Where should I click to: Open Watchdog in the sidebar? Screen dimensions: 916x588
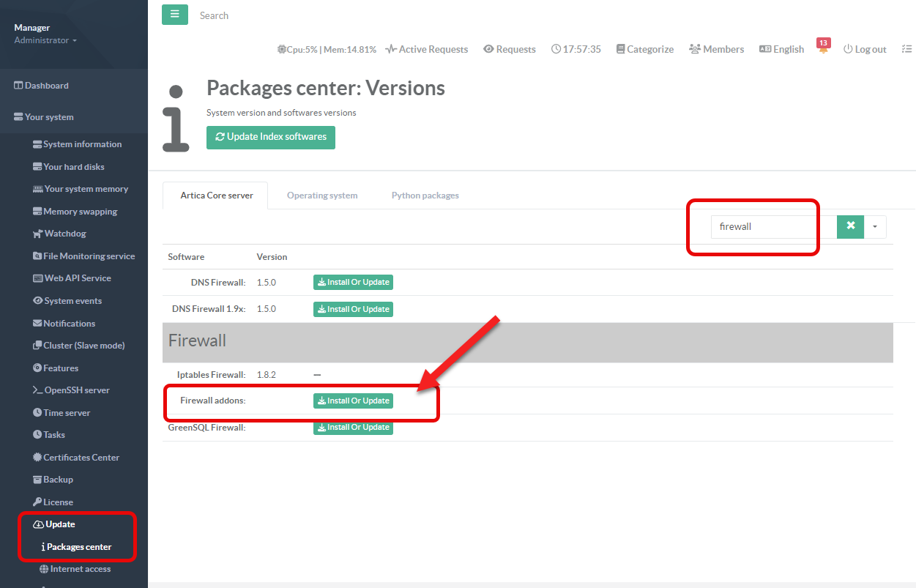(64, 234)
